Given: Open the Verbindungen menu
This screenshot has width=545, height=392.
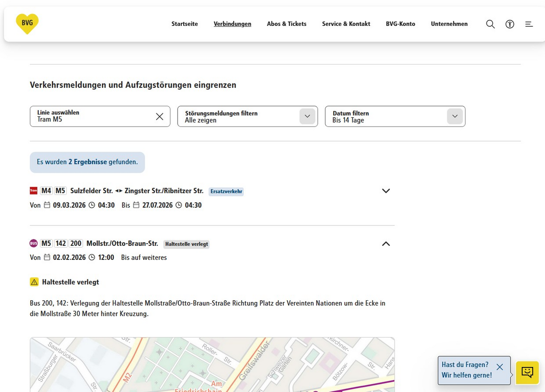Looking at the screenshot, I should click(x=232, y=24).
